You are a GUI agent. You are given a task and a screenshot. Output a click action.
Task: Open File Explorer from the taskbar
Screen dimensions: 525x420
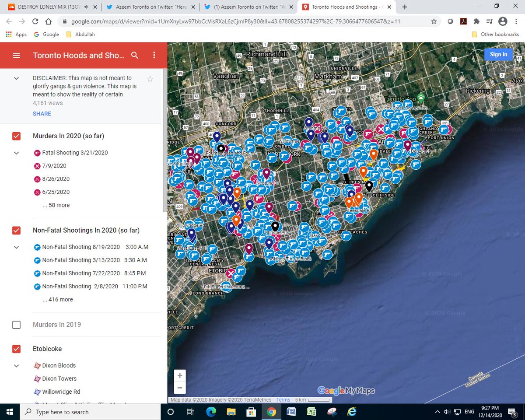coord(231,412)
